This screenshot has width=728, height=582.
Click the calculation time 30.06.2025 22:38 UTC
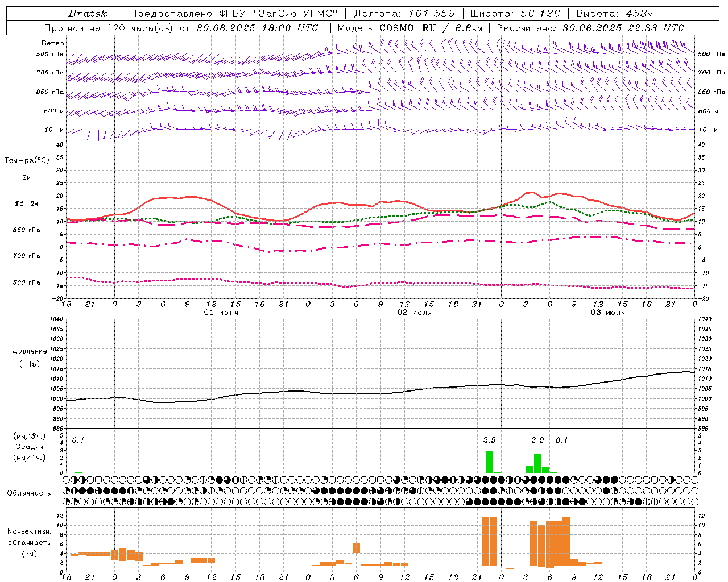click(623, 28)
